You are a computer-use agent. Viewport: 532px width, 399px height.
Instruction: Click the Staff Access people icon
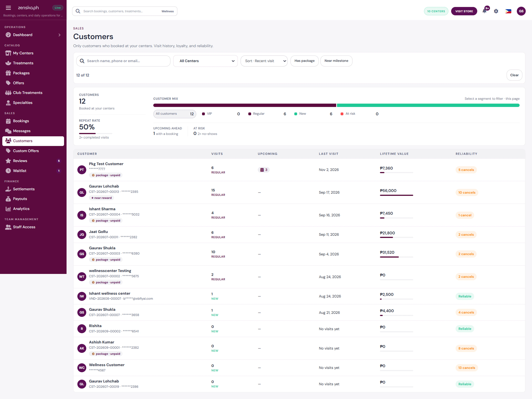pos(8,227)
